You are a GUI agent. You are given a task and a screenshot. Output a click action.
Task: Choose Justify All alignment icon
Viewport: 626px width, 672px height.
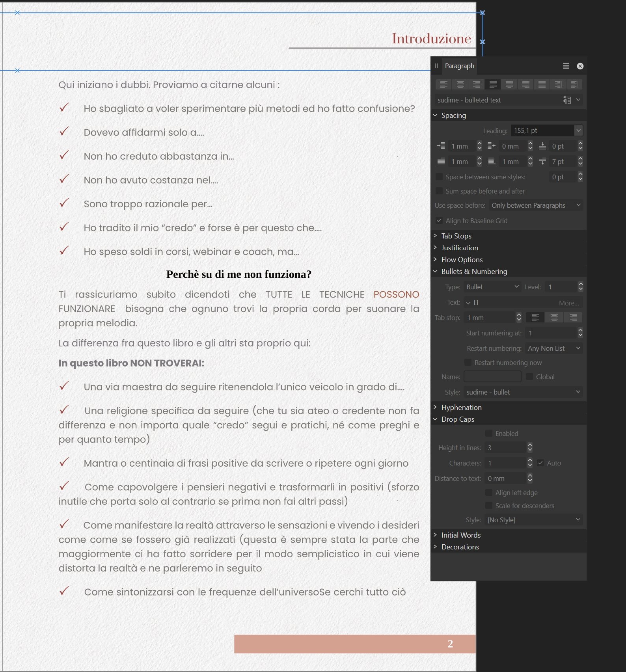[x=542, y=84]
